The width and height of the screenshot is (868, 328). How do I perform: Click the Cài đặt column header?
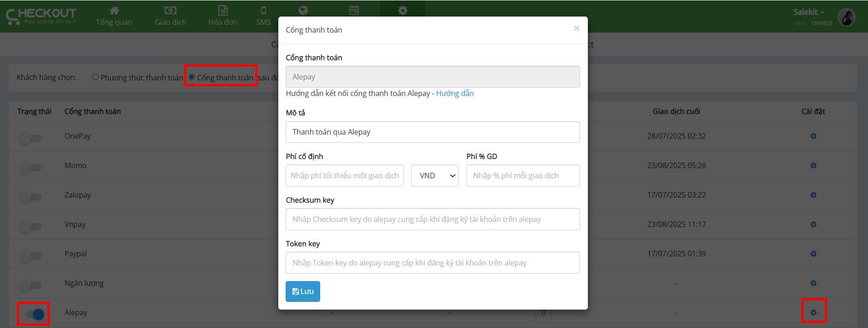(x=813, y=111)
